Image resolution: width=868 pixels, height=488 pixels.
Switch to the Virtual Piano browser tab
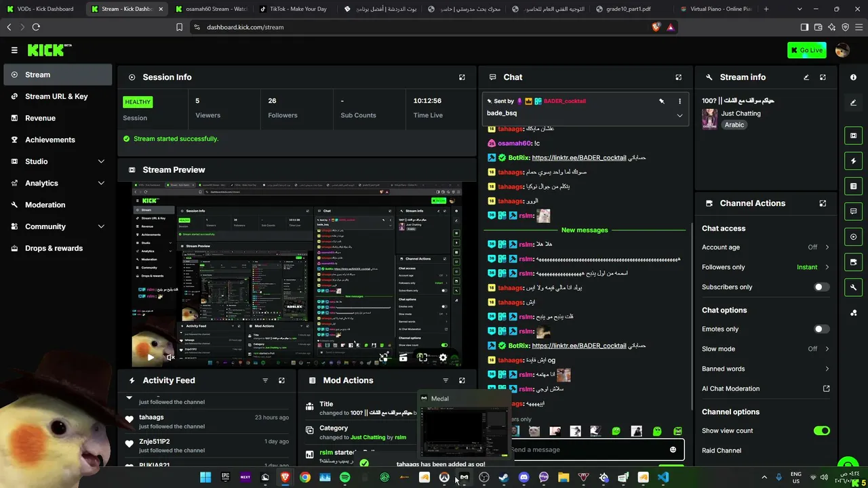click(717, 9)
